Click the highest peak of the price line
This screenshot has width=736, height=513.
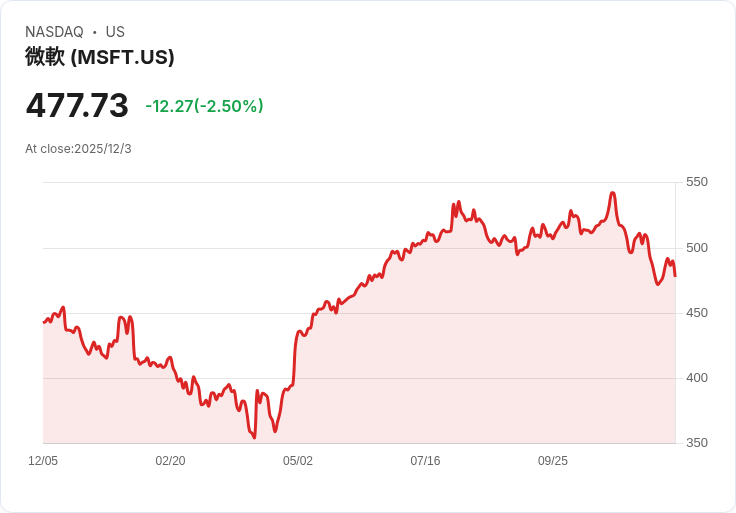pyautogui.click(x=612, y=193)
